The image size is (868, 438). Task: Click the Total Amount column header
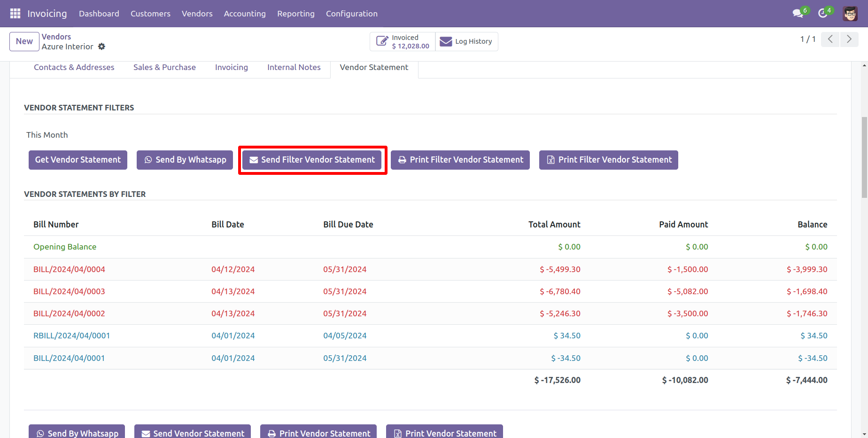554,225
